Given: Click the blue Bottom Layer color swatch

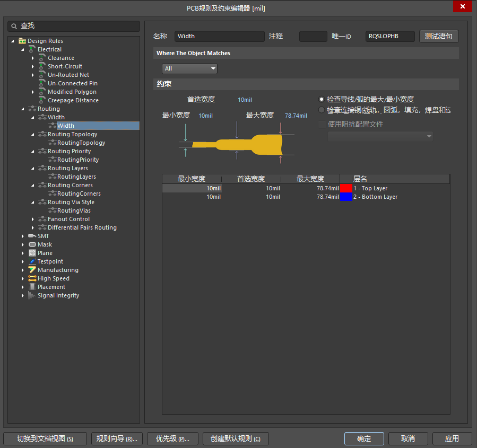Looking at the screenshot, I should coord(346,197).
